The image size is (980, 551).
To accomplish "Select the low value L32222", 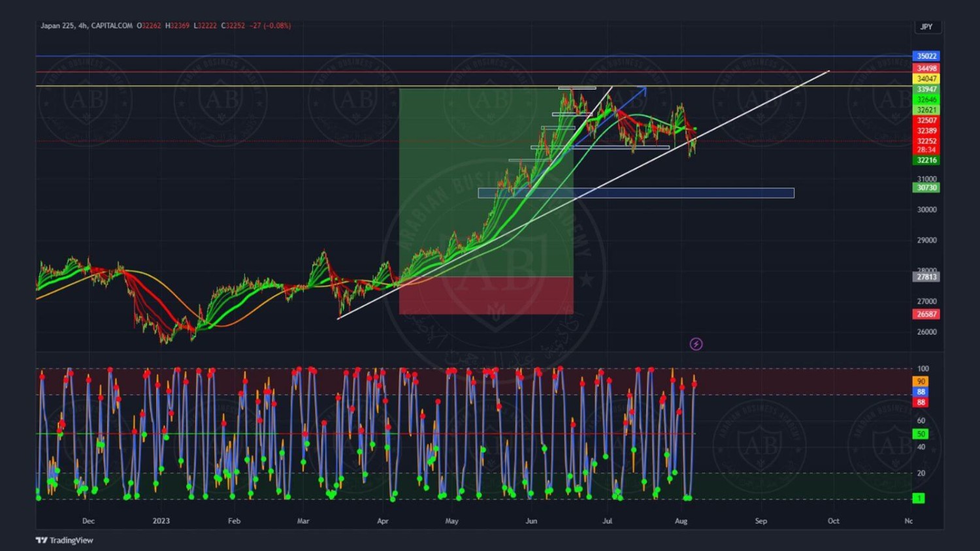I will [205, 25].
